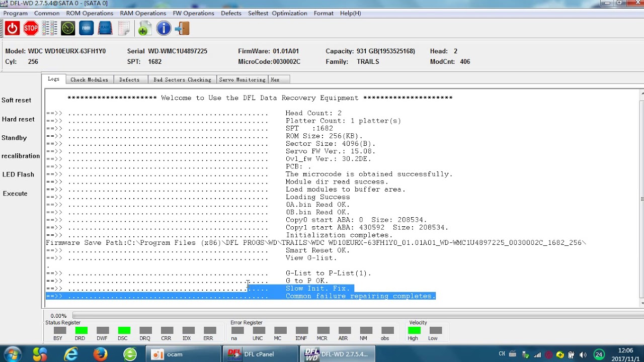
Task: Click the Execute button
Action: [15, 194]
